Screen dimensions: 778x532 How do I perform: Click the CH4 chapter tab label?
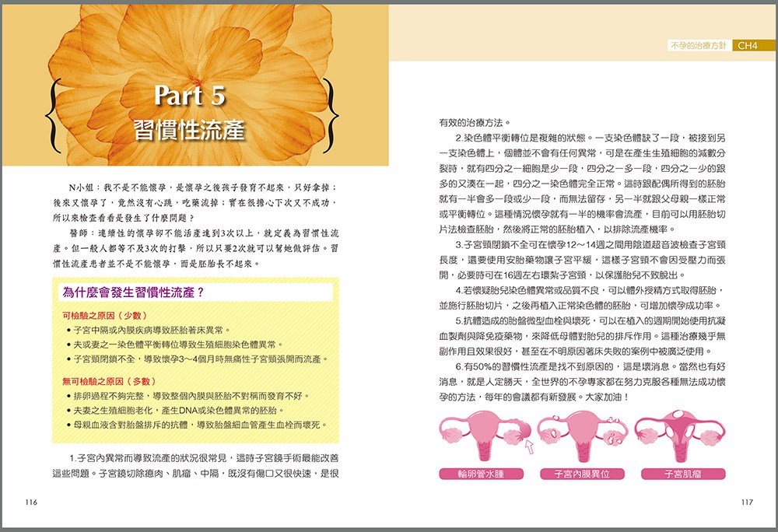(x=747, y=46)
